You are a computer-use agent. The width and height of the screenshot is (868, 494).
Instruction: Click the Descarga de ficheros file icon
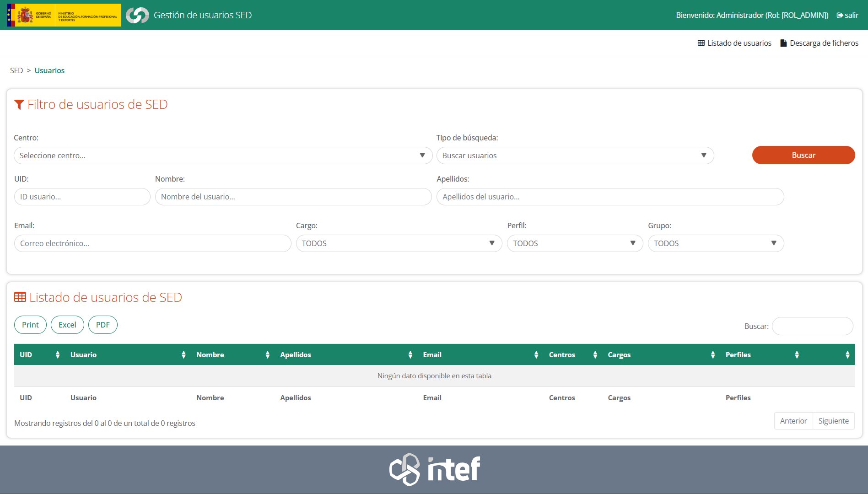click(x=783, y=43)
